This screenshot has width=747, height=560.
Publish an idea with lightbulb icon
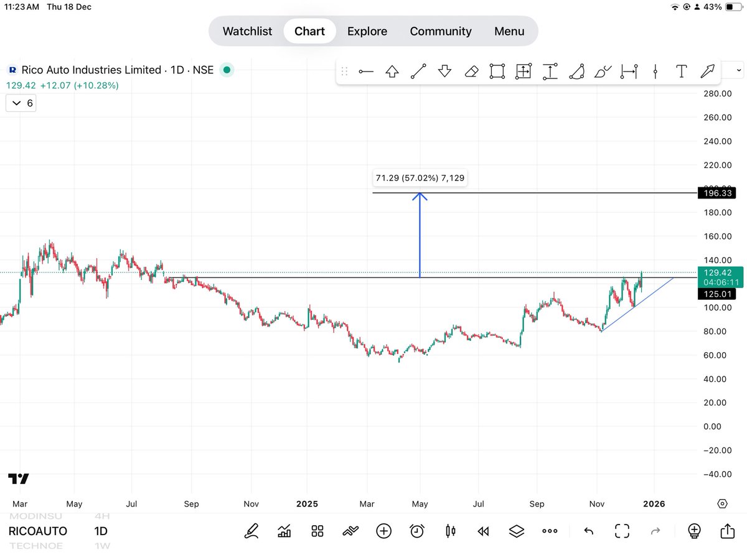(x=695, y=531)
